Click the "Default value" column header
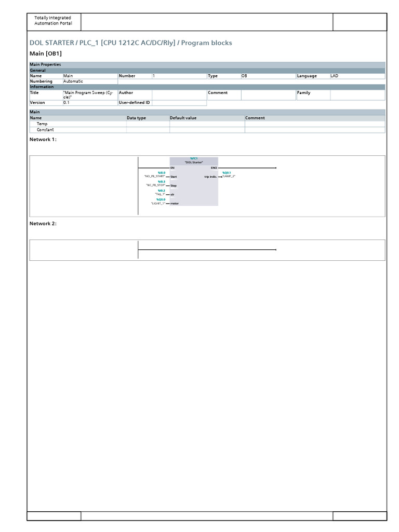399x532 pixels. pos(183,118)
